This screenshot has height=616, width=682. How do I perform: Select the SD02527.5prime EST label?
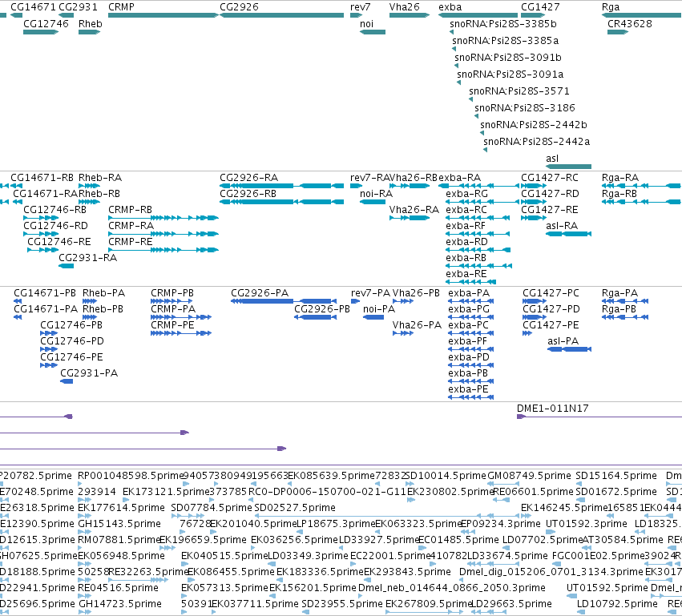coord(295,508)
